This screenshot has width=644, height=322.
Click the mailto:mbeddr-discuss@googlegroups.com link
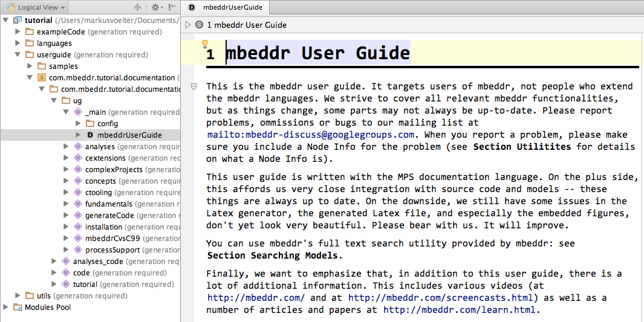(x=310, y=135)
